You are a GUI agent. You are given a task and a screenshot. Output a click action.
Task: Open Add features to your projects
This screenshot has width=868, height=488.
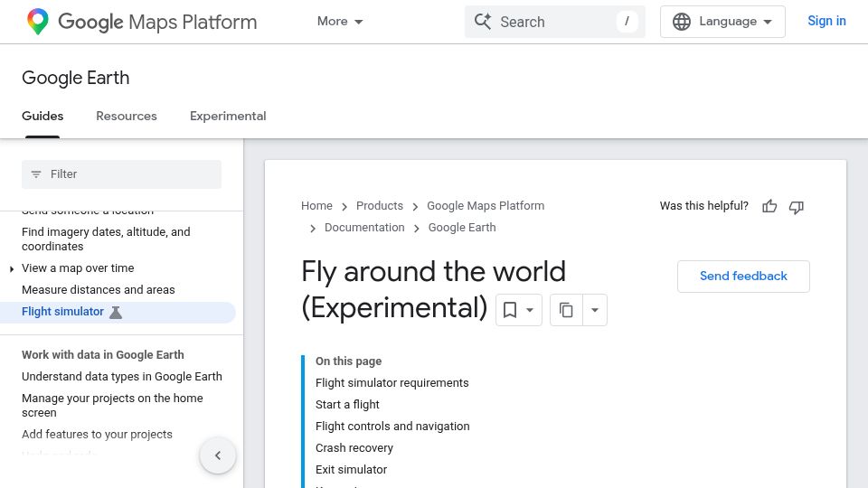(x=97, y=435)
